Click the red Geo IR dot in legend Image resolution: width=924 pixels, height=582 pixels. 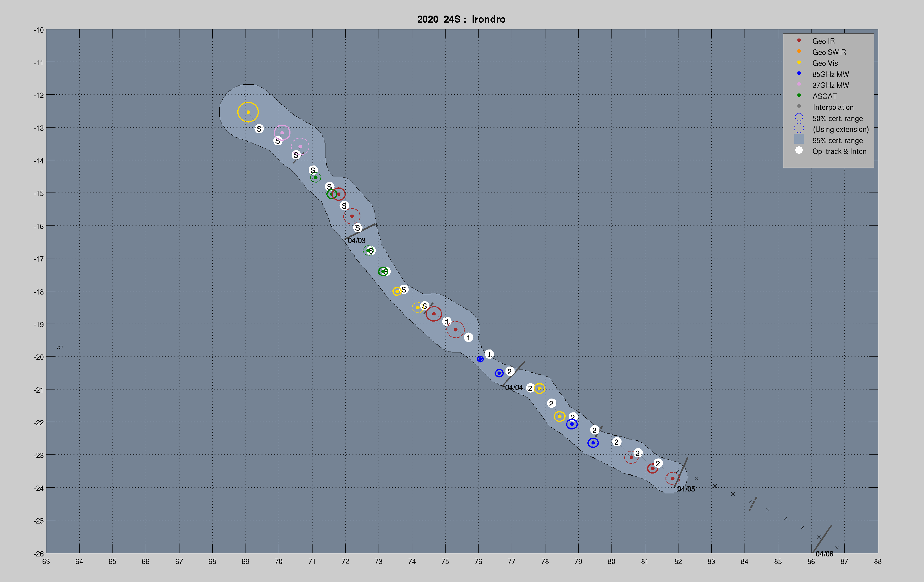click(799, 40)
